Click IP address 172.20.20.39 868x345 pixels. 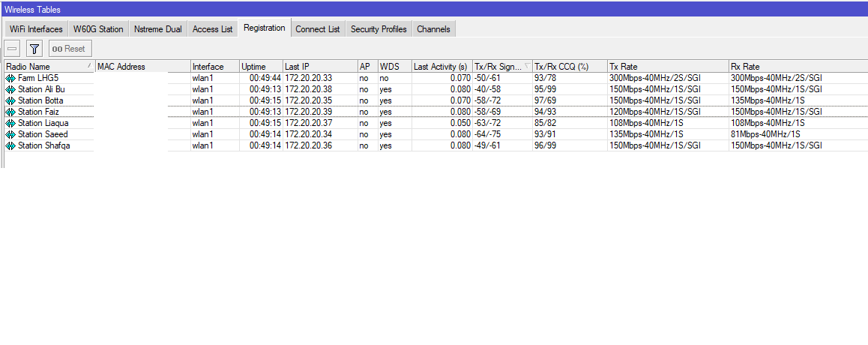tap(308, 112)
